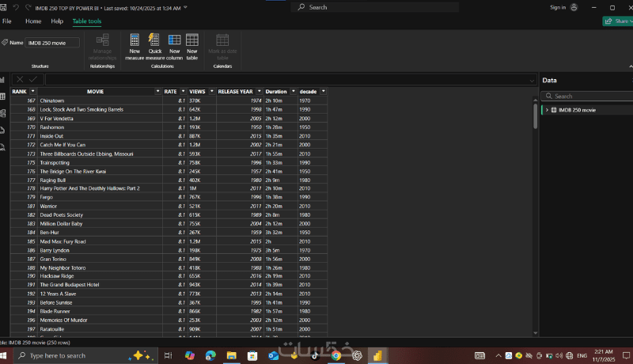Commit the formula with the checkmark icon
This screenshot has width=633, height=364.
tap(33, 79)
